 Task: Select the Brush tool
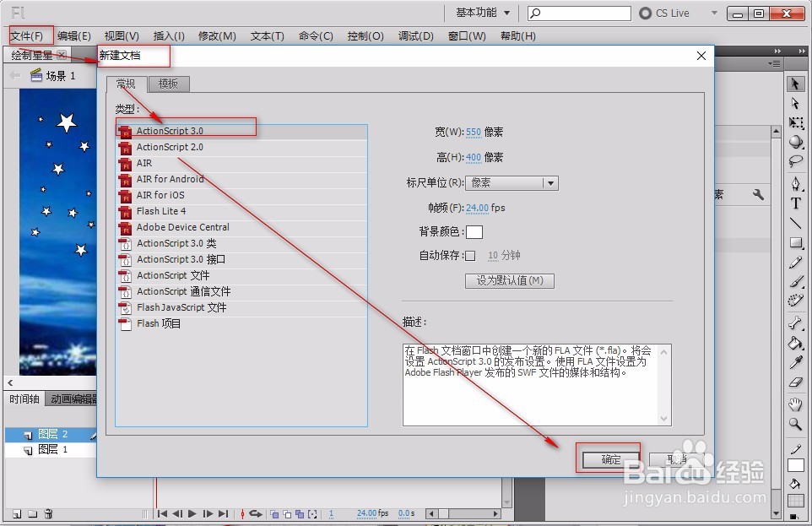pos(795,281)
